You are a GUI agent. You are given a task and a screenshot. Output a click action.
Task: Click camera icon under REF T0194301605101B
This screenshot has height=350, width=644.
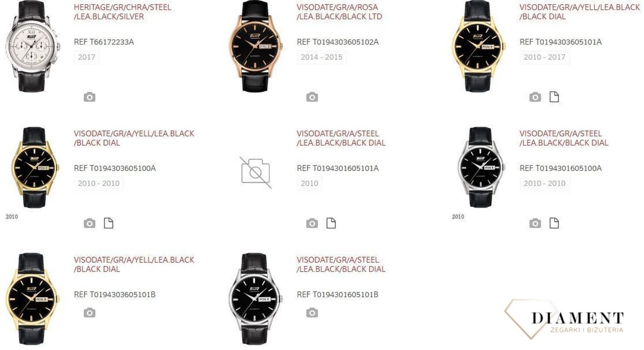[312, 313]
